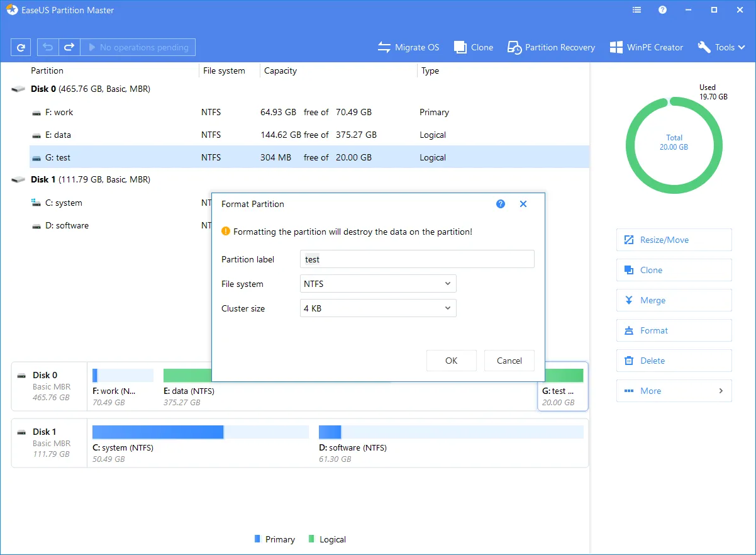Image resolution: width=756 pixels, height=555 pixels.
Task: Click the Resize/Move action in the side panel
Action: point(674,240)
